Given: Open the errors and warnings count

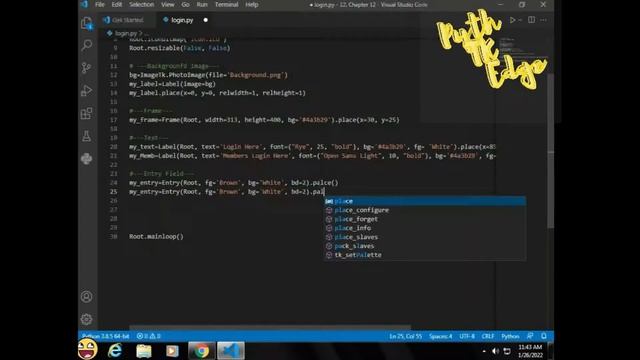Looking at the screenshot, I should [149, 336].
